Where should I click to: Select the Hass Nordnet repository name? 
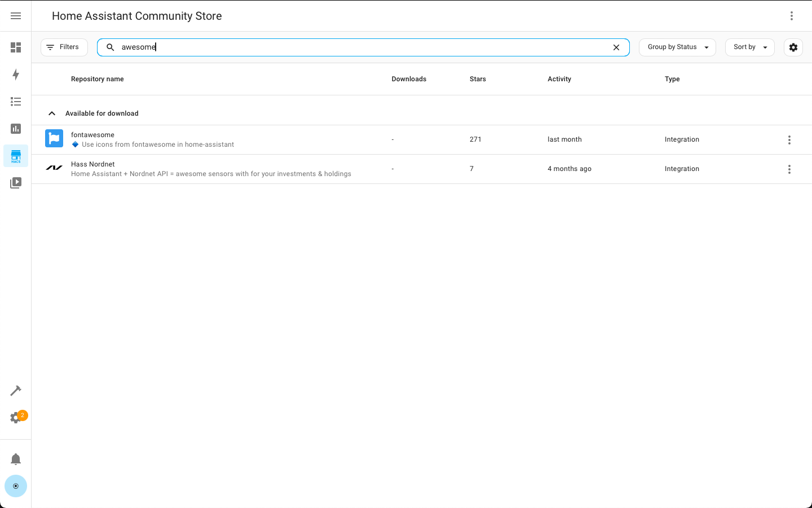click(93, 164)
